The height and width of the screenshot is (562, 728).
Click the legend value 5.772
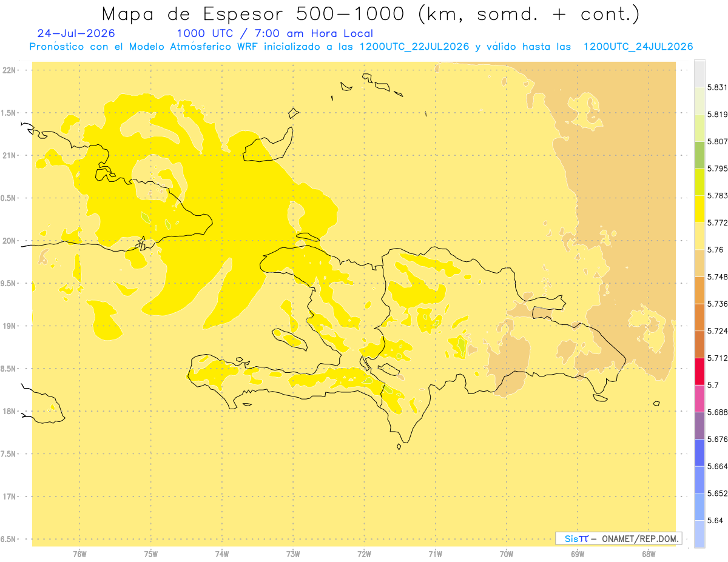coord(718,222)
